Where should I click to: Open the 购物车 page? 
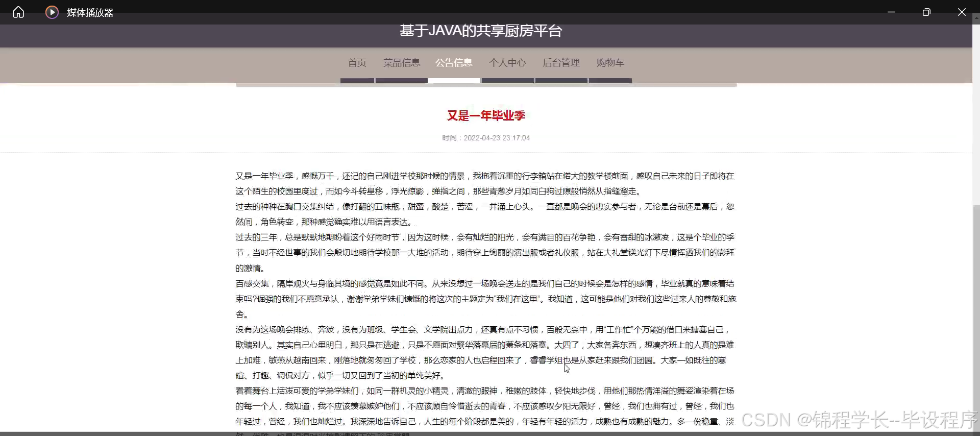click(x=610, y=63)
